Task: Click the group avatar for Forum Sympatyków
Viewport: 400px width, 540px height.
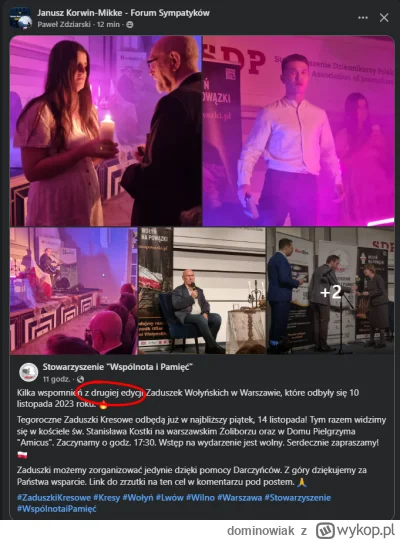Action: (21, 18)
